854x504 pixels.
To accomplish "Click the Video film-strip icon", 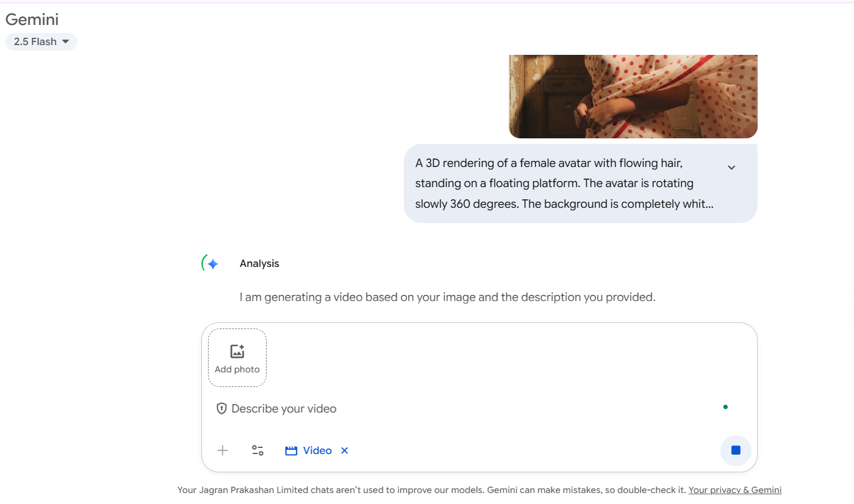I will [x=291, y=451].
